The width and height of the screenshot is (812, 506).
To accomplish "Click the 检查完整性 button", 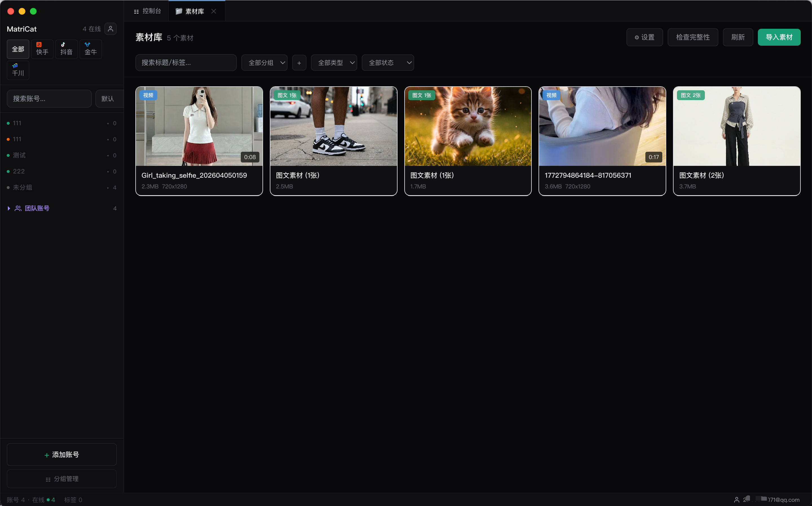I will click(693, 37).
